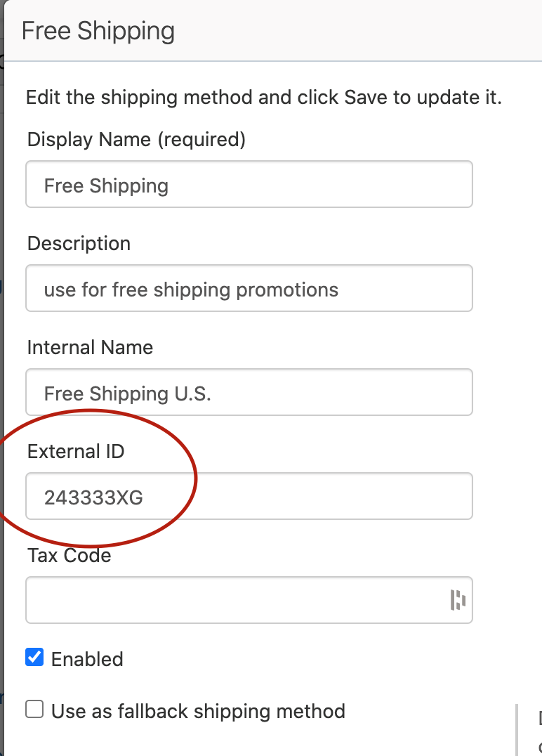The height and width of the screenshot is (756, 542).
Task: Tick the fallback shipping method checkbox
Action: pyautogui.click(x=34, y=710)
